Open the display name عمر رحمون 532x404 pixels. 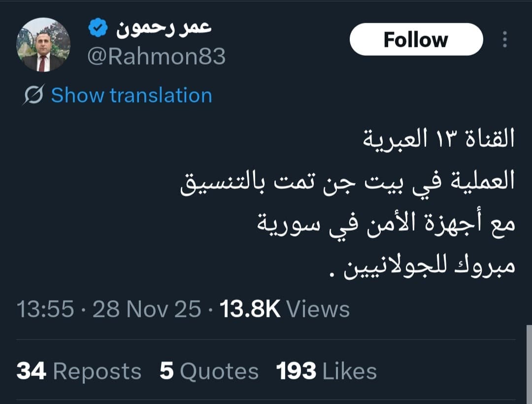click(x=164, y=29)
